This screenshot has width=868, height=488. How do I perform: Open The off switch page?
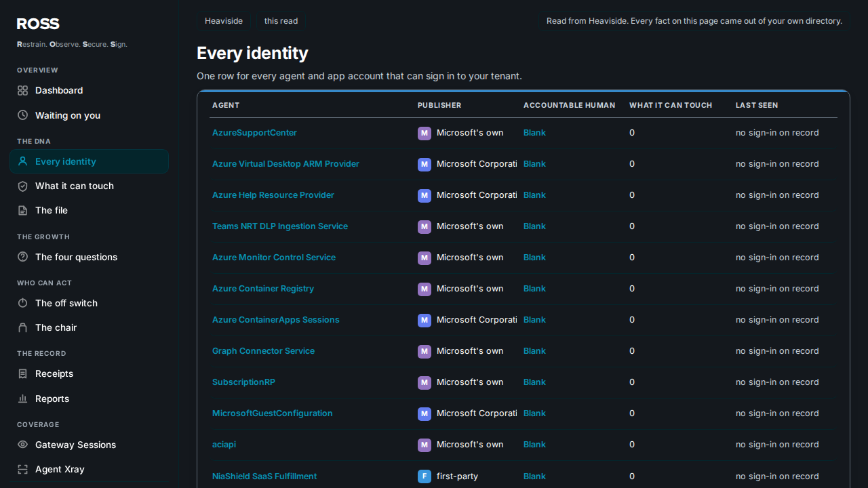(89, 303)
